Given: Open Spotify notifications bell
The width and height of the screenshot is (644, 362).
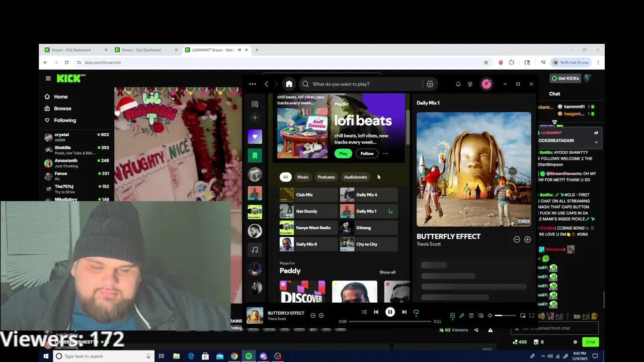Looking at the screenshot, I should (458, 84).
